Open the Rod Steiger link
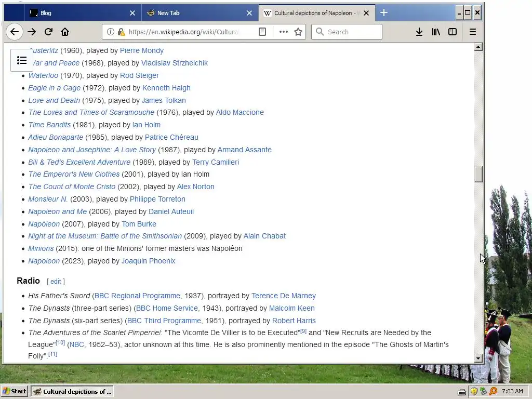This screenshot has width=532, height=399. tap(139, 75)
